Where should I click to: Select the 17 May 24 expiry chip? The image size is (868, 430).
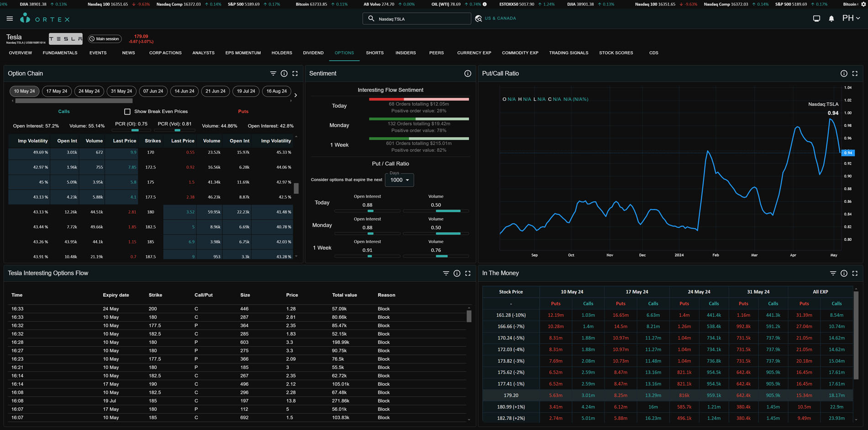(57, 91)
